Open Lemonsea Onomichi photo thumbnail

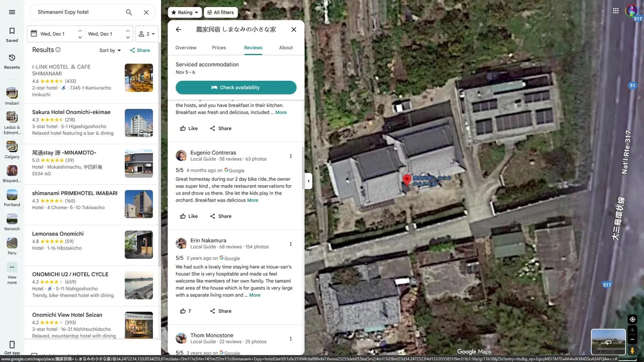(x=139, y=245)
